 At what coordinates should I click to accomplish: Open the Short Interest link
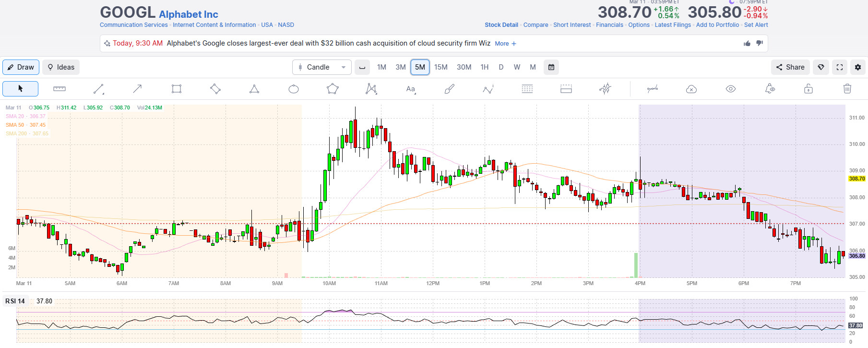point(572,25)
